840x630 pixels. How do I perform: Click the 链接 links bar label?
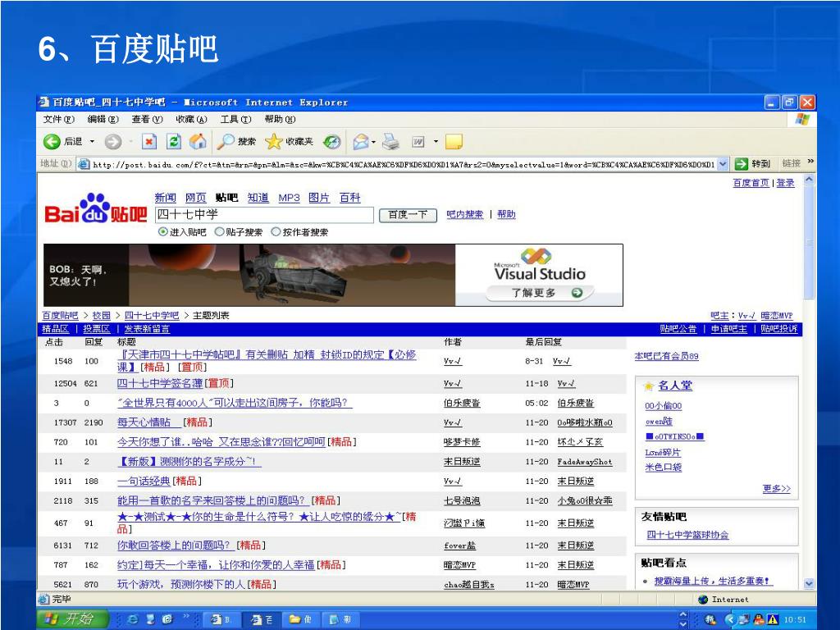tap(791, 163)
